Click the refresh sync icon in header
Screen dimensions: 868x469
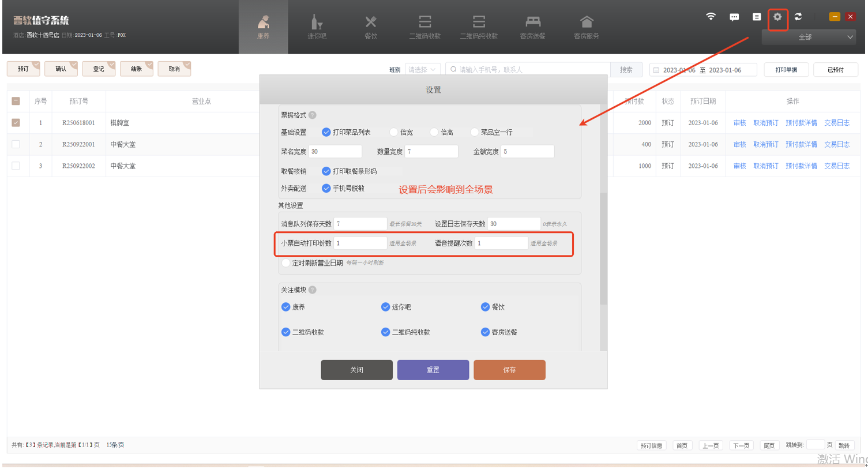click(x=798, y=17)
